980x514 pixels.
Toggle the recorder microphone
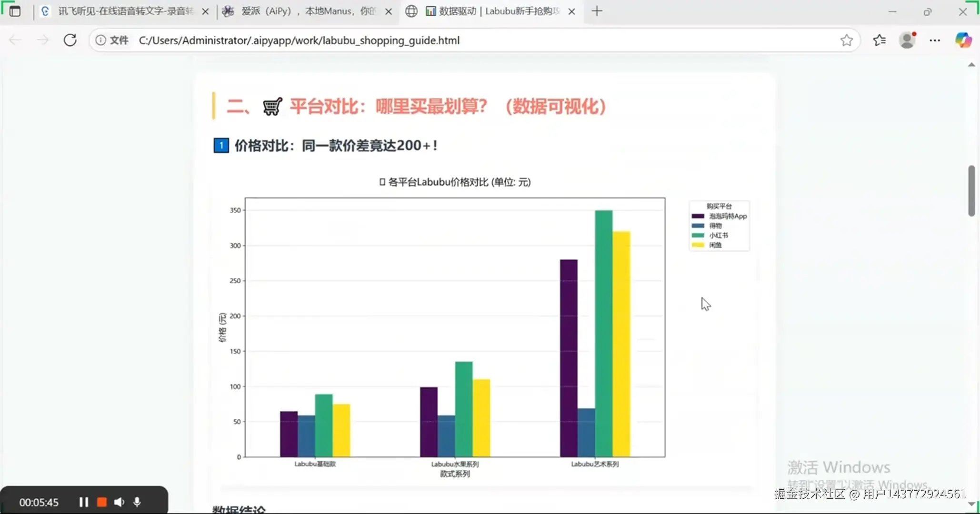click(x=137, y=502)
